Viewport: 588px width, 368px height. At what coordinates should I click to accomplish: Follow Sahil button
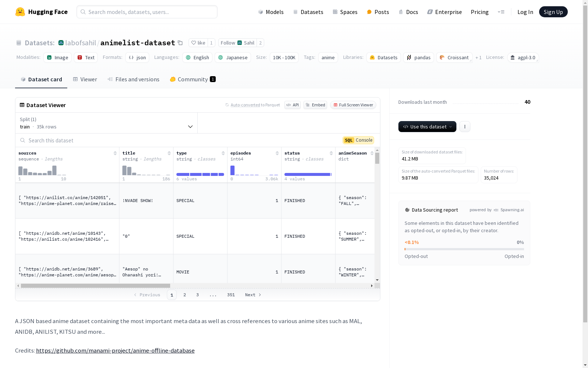(237, 43)
